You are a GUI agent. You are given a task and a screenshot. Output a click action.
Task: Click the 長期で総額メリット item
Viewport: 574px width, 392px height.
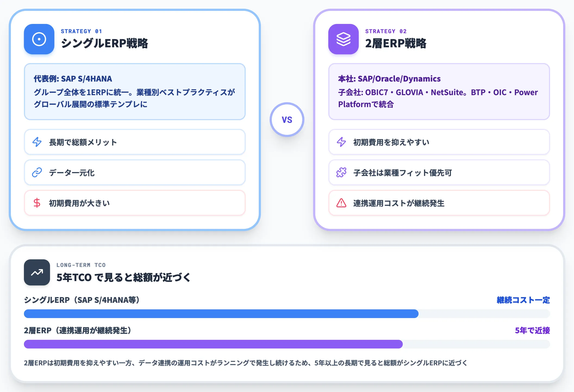click(135, 142)
